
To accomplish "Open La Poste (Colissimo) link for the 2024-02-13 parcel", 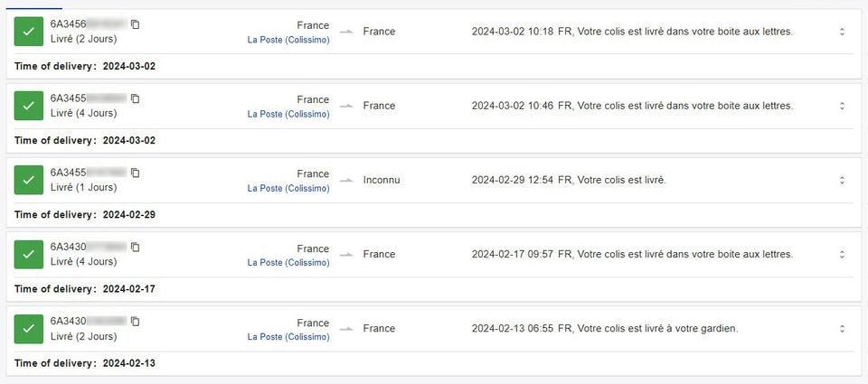I will [288, 337].
